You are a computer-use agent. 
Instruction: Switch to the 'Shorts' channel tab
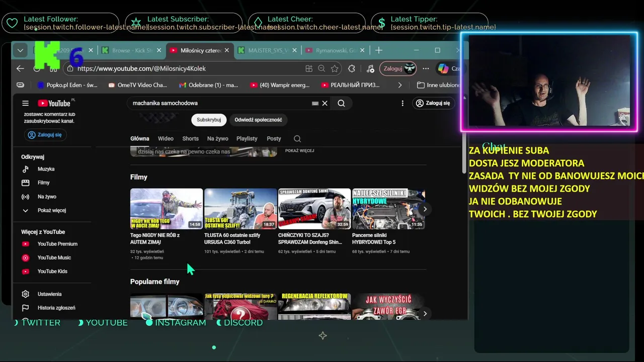click(x=190, y=139)
